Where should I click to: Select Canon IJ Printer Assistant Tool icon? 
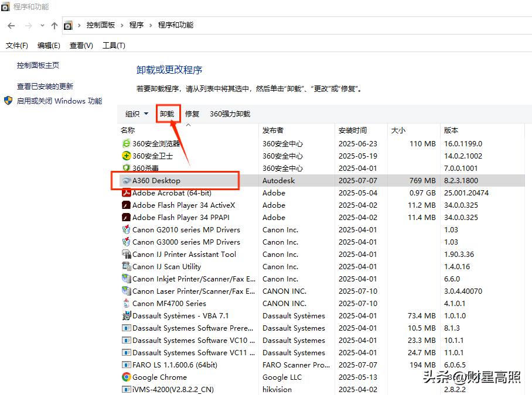126,255
